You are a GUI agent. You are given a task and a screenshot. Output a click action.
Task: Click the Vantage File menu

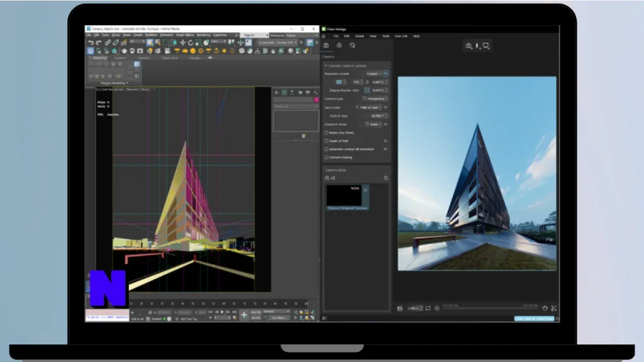336,36
